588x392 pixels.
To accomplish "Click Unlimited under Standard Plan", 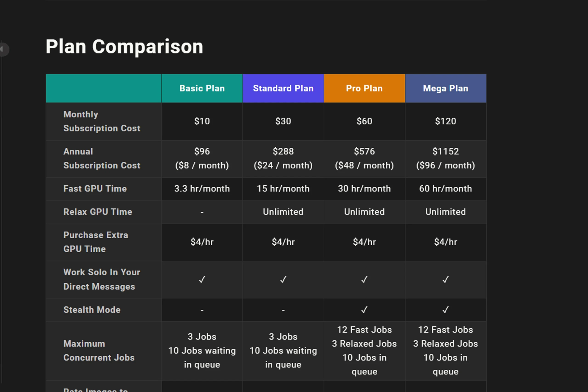I will click(283, 212).
